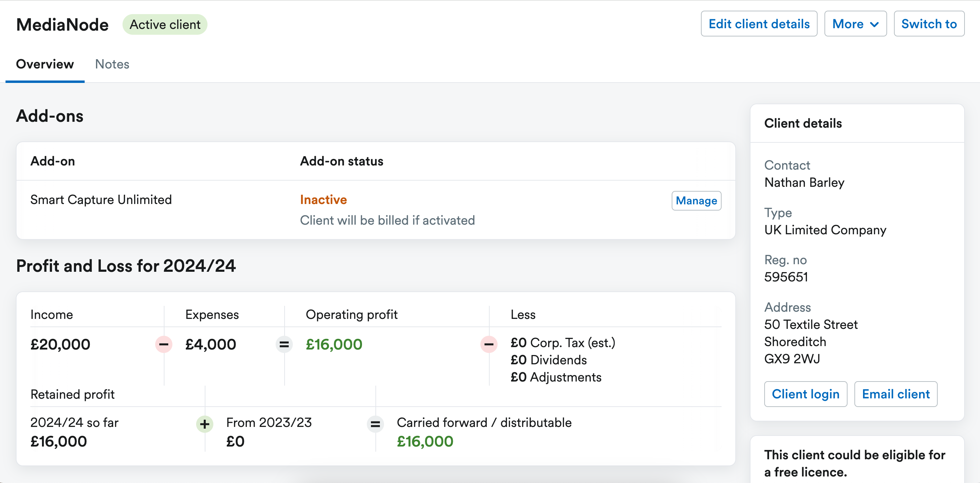Open the More dropdown menu
The height and width of the screenshot is (483, 980).
855,24
